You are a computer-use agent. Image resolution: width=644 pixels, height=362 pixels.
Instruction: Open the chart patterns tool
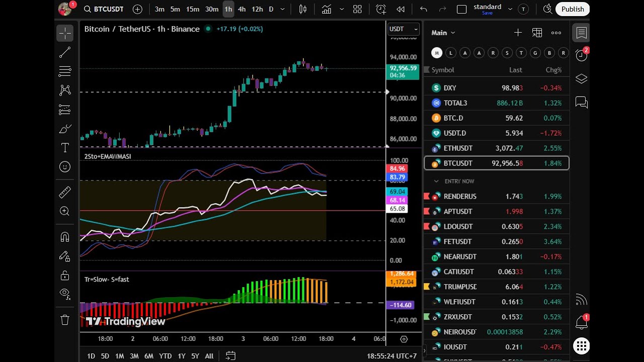point(65,90)
